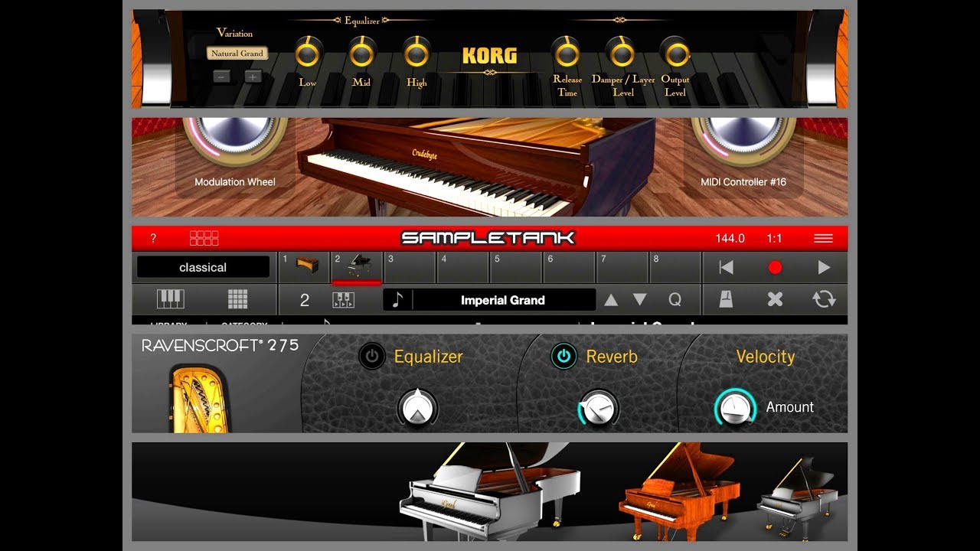Click the Crudebyte Modulation Wheel dial

coord(235,140)
